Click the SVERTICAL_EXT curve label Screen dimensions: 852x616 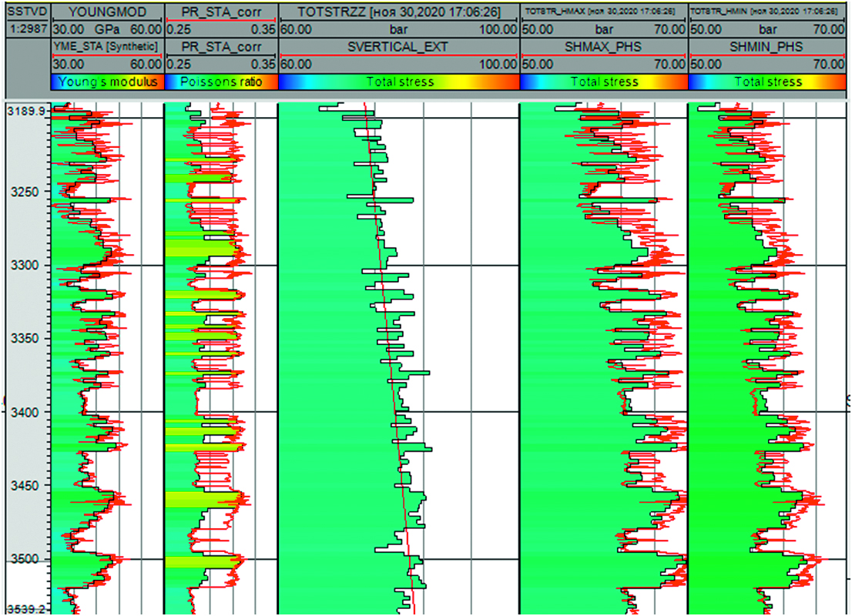(397, 47)
